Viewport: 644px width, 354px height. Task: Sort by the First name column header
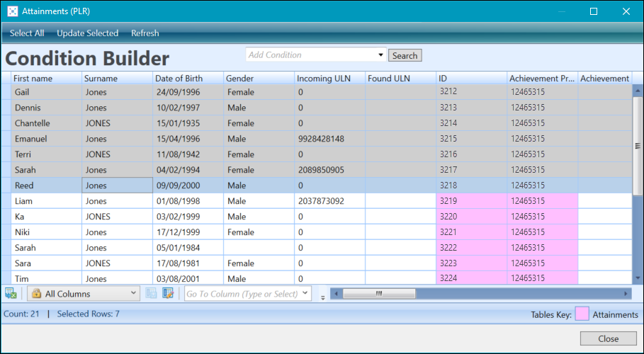pos(47,78)
